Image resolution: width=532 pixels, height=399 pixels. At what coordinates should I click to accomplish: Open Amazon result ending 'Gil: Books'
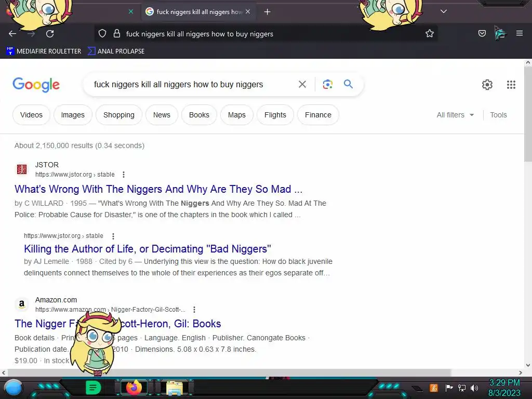(118, 324)
